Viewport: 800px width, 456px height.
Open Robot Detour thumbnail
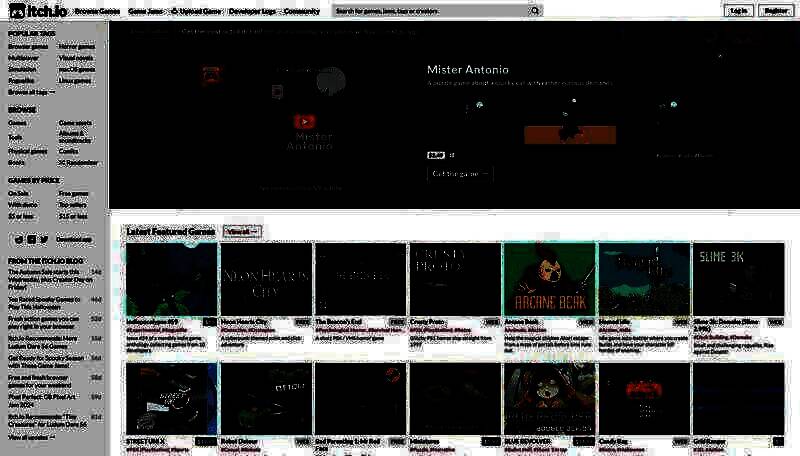(266, 398)
